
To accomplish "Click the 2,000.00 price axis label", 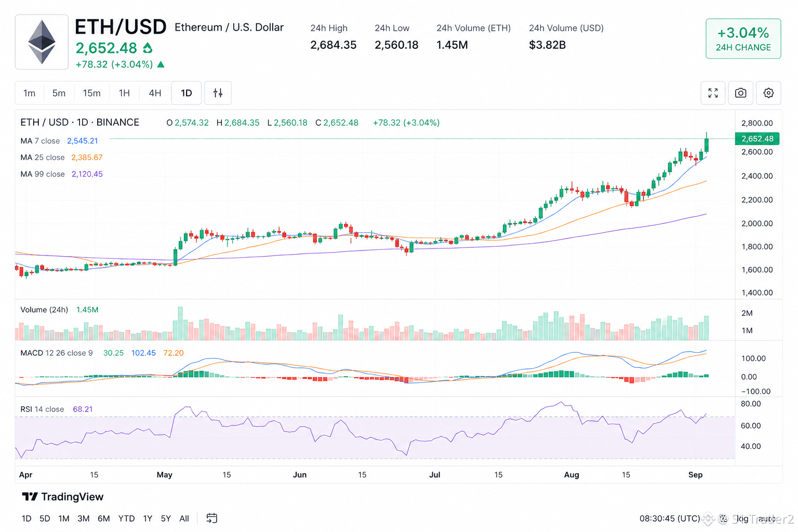I will (x=757, y=223).
